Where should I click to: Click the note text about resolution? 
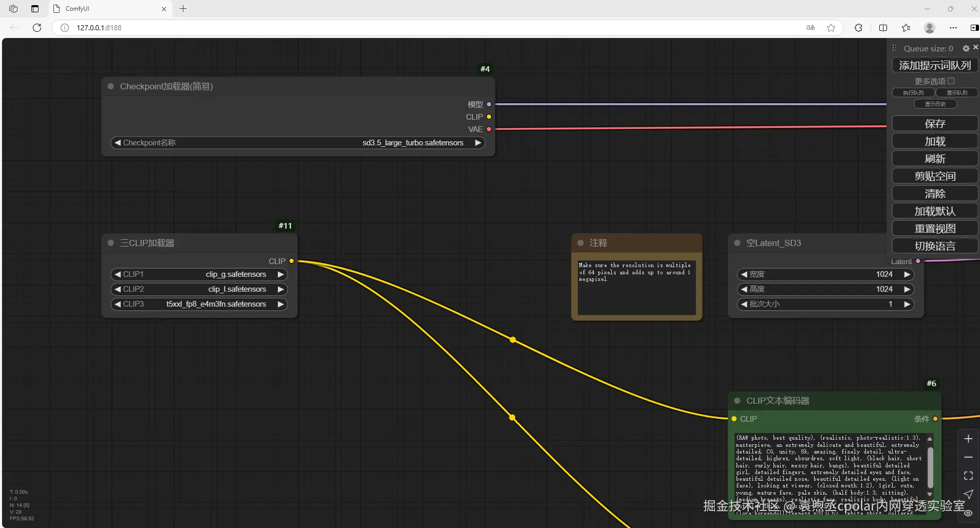pyautogui.click(x=634, y=272)
